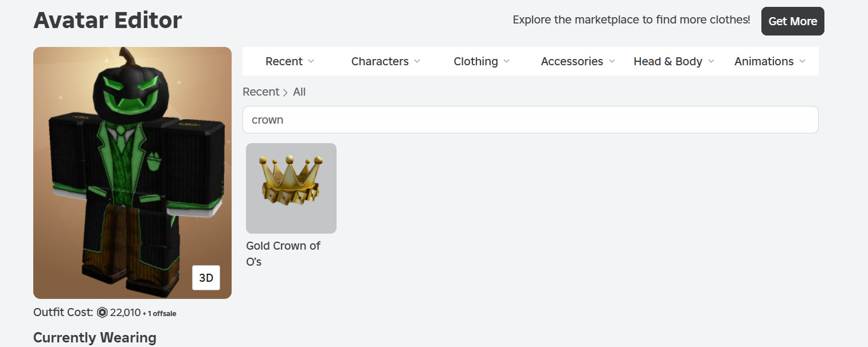Image resolution: width=868 pixels, height=347 pixels.
Task: Click the Avatar Editor page title
Action: click(x=108, y=21)
